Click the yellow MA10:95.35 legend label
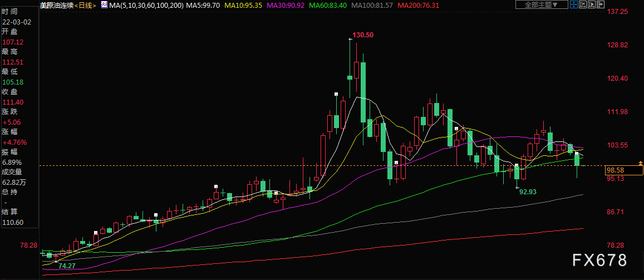This screenshot has width=644, height=280. tap(243, 6)
